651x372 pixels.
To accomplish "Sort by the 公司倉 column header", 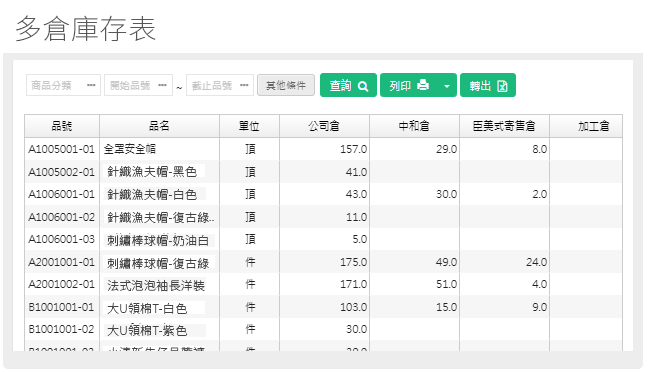I will (324, 126).
